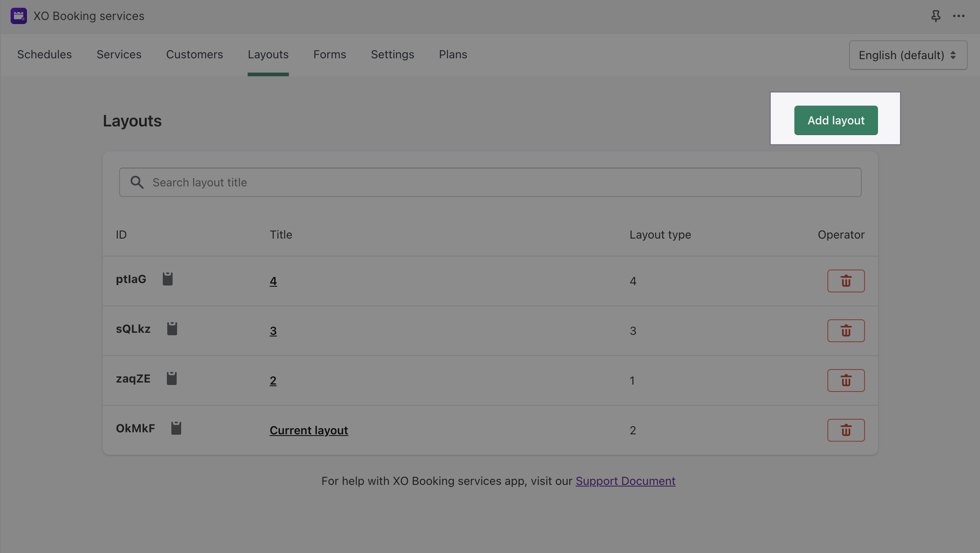Click the XO Booking services app icon
The width and height of the screenshot is (980, 553).
[x=18, y=16]
